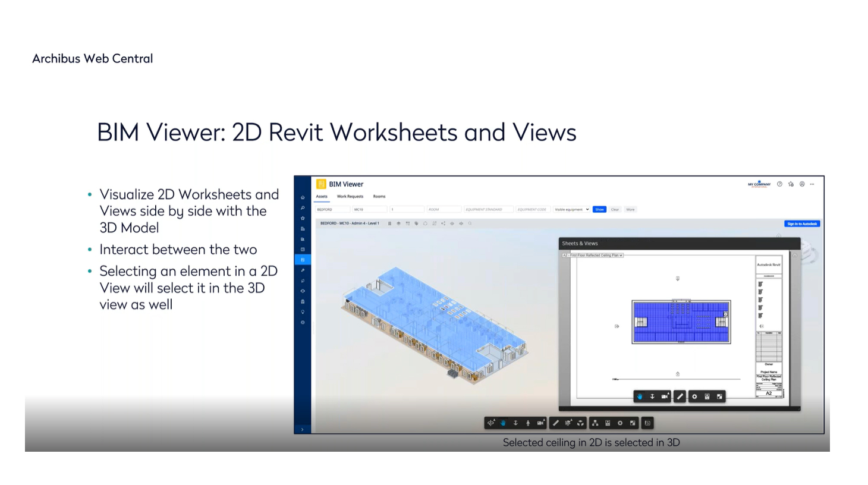
Task: Click the yellow BIM Viewer app icon
Action: coord(321,184)
